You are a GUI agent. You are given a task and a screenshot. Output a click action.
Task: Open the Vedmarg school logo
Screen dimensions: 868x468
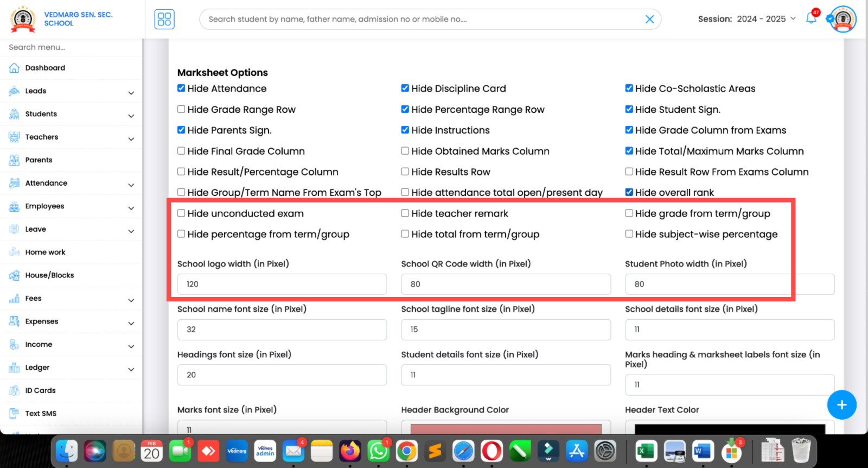[23, 19]
